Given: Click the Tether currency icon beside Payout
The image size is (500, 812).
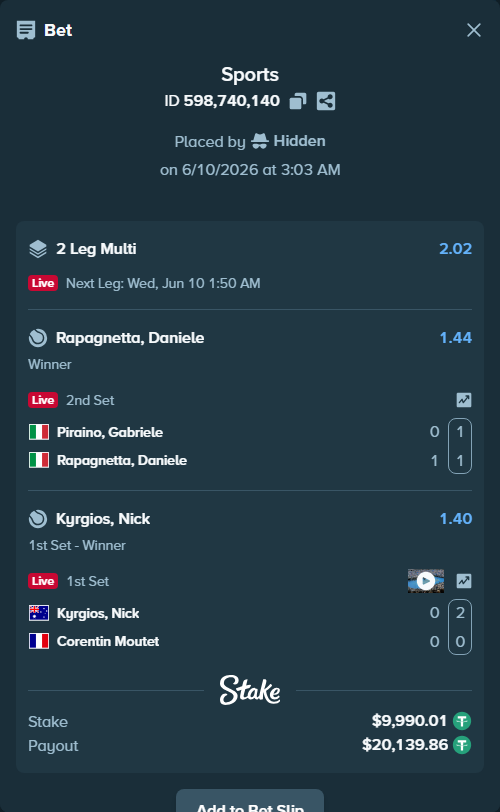Looking at the screenshot, I should pos(462,745).
